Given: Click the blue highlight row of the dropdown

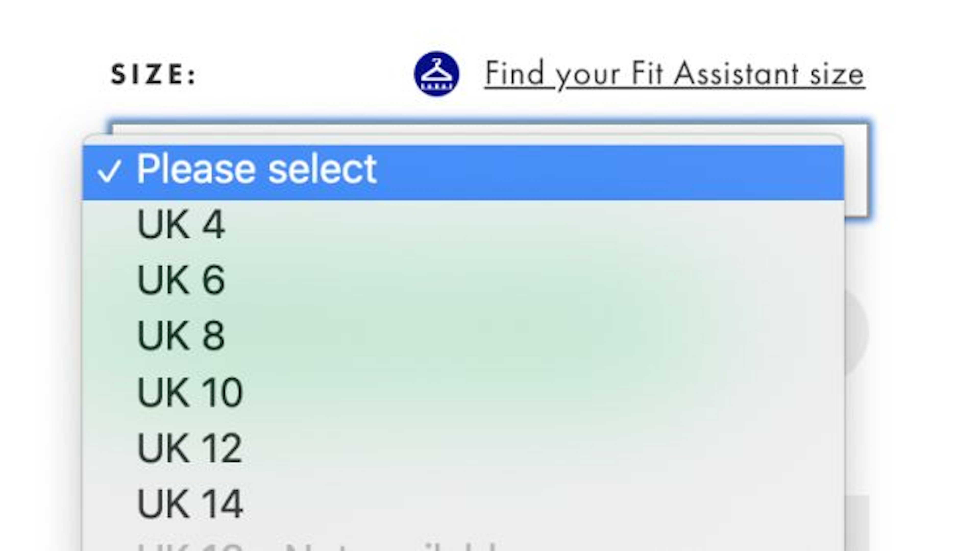Looking at the screenshot, I should tap(463, 172).
